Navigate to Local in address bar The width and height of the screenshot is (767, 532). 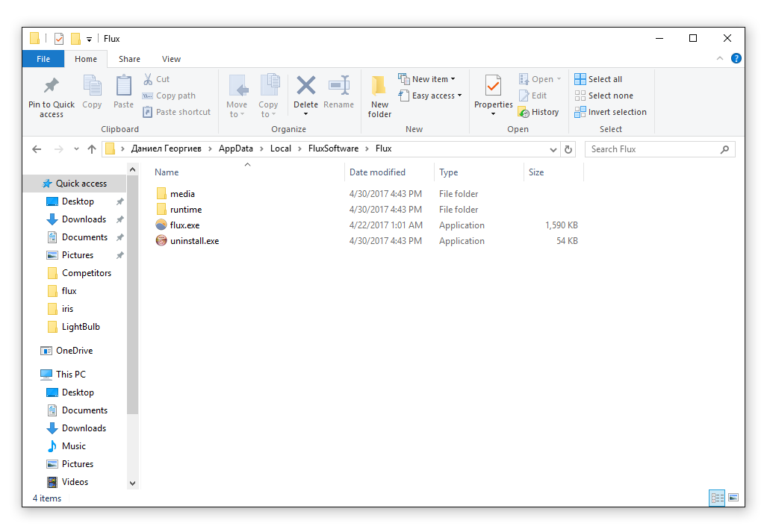(x=281, y=148)
